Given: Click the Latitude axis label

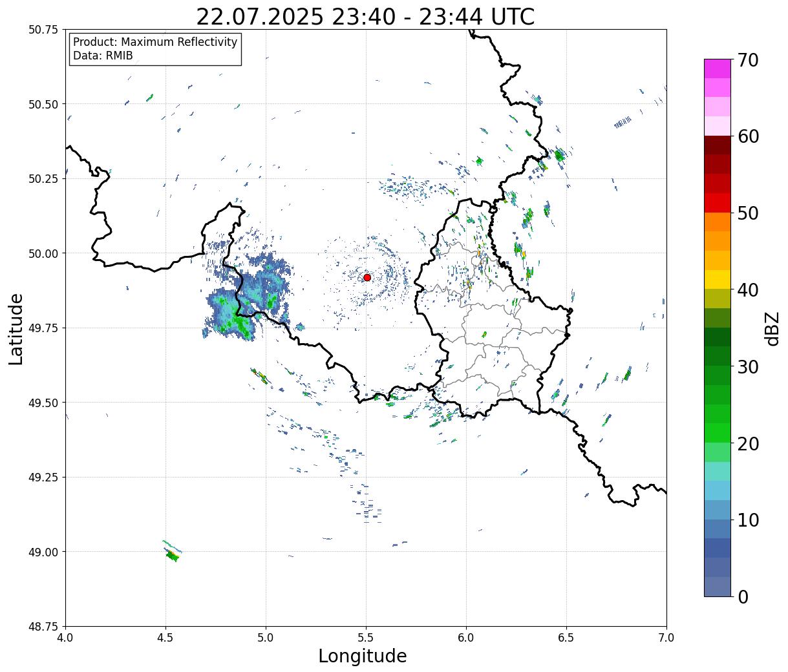Looking at the screenshot, I should (16, 329).
